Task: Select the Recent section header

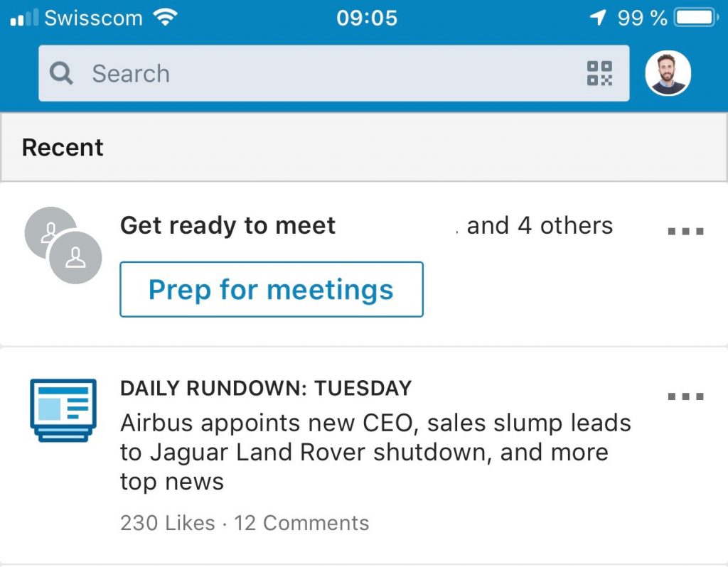Action: point(364,148)
